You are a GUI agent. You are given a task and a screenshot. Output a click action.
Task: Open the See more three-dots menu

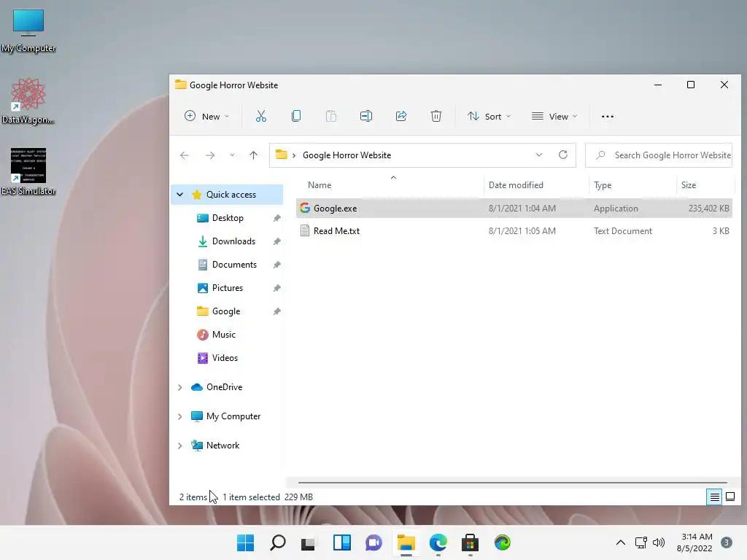click(x=608, y=117)
